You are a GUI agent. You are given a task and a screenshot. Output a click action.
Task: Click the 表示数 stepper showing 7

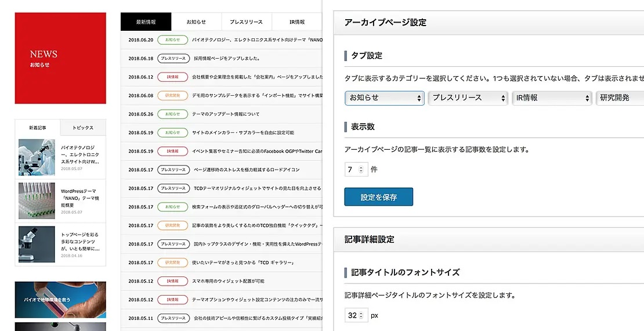tap(354, 170)
